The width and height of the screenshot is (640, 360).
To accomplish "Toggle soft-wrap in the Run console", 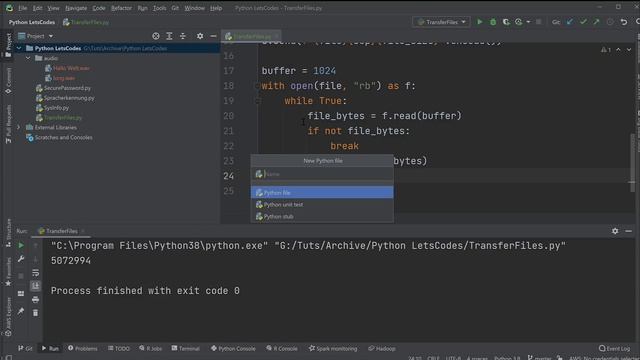I will pos(36,273).
